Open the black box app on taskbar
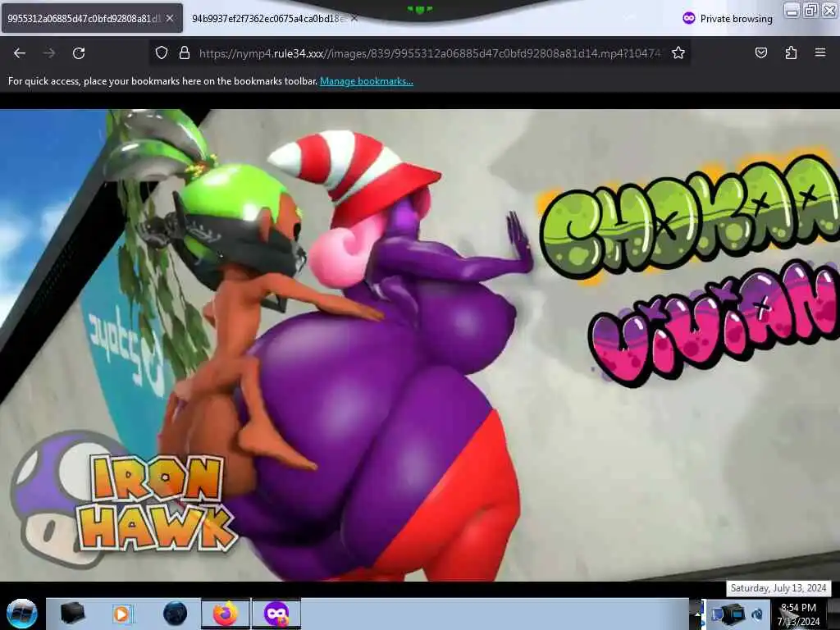The height and width of the screenshot is (630, 840). pos(72,614)
